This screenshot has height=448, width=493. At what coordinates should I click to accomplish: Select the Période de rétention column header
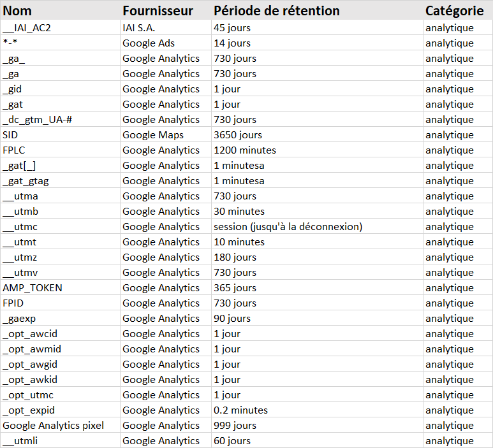click(276, 11)
